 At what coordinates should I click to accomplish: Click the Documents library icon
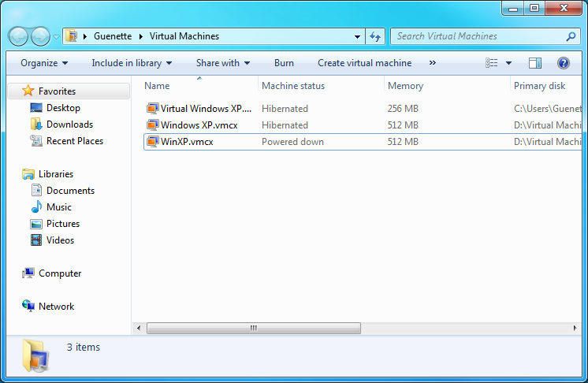pyautogui.click(x=36, y=191)
